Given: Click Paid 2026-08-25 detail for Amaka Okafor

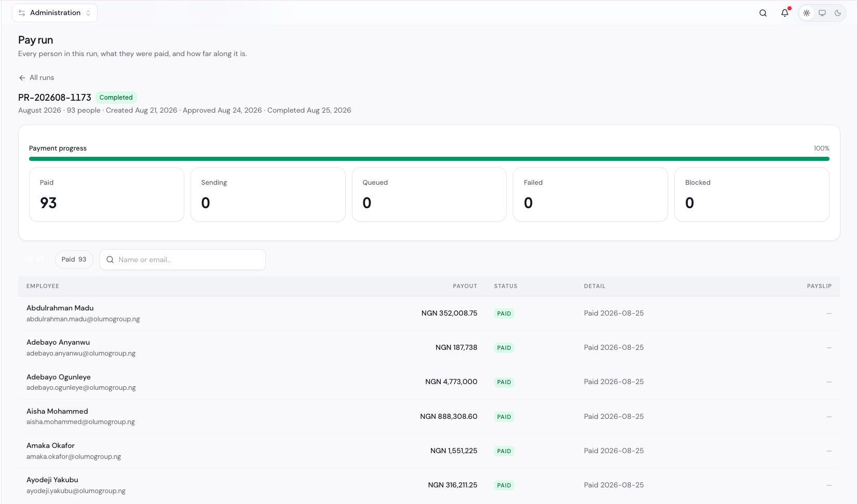Looking at the screenshot, I should 614,451.
